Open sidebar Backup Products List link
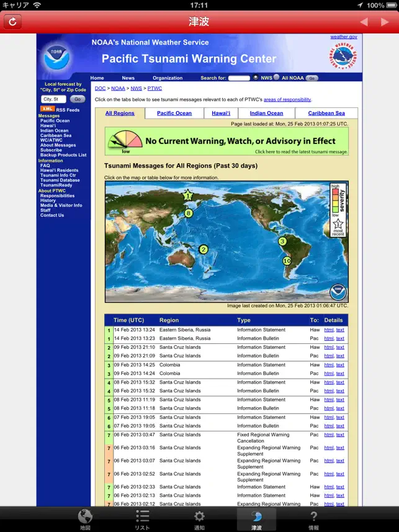Image resolution: width=399 pixels, height=532 pixels. (63, 155)
